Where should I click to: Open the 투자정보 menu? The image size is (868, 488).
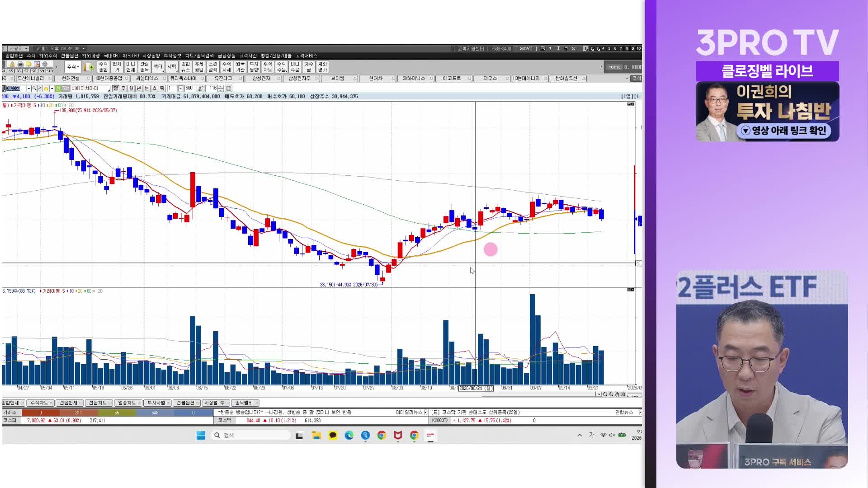172,56
